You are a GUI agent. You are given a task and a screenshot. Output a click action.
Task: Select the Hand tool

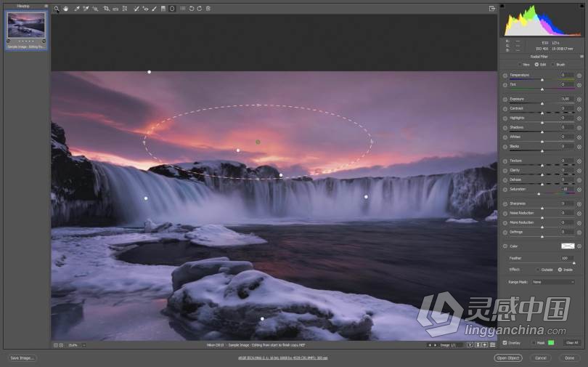coord(65,8)
